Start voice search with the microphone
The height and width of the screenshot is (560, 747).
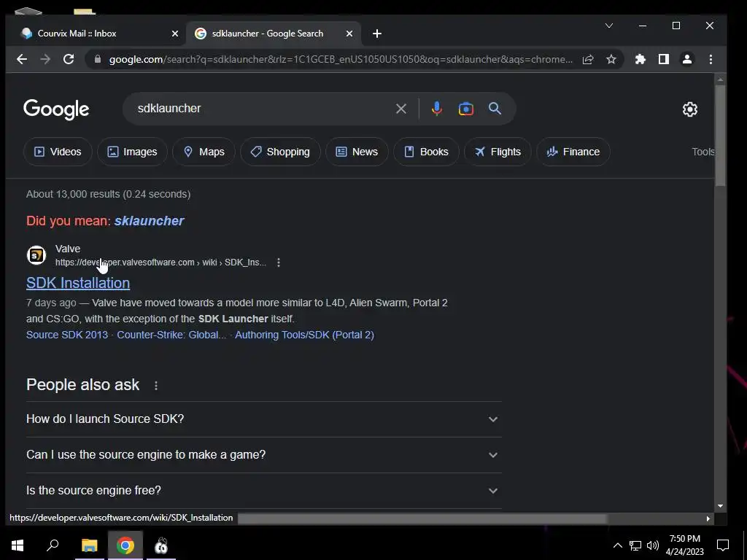point(436,109)
